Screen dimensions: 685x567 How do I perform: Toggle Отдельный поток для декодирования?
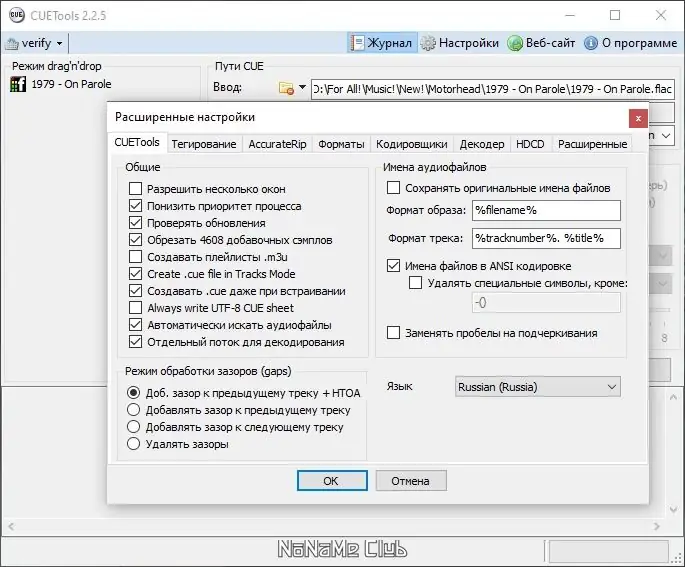coord(135,342)
